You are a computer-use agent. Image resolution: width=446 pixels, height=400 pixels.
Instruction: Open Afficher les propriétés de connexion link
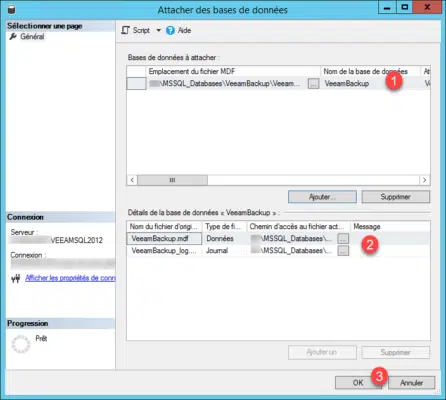pyautogui.click(x=70, y=278)
